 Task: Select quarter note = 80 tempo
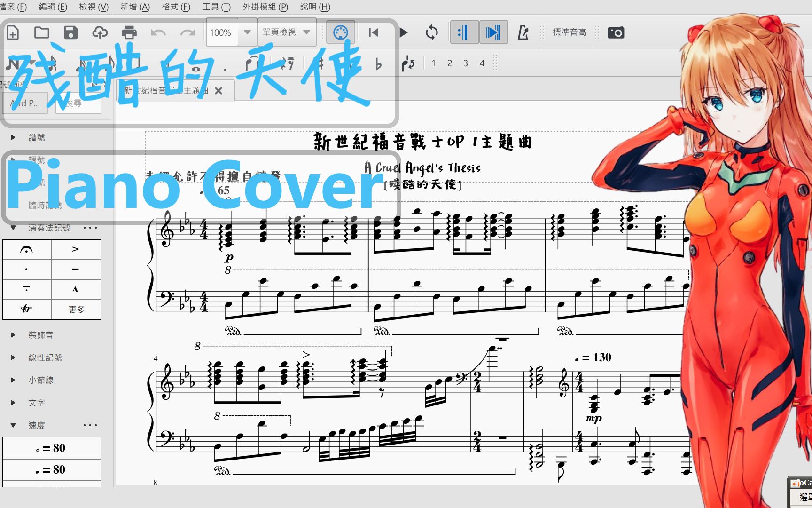52,469
